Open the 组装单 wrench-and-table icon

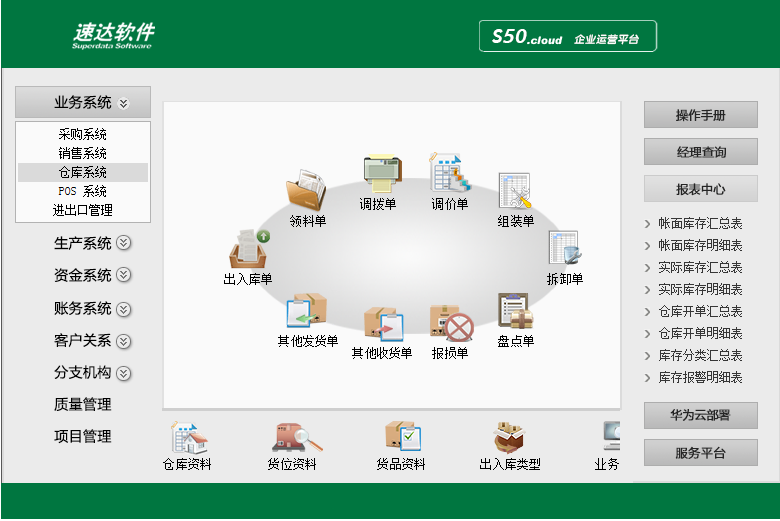coord(515,191)
